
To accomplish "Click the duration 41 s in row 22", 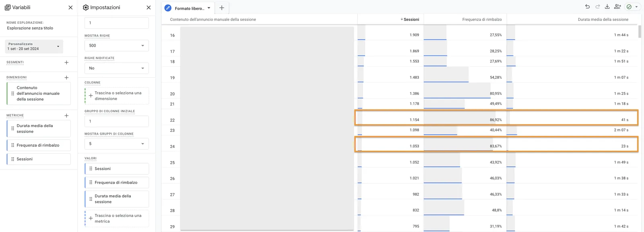I will click(x=625, y=120).
